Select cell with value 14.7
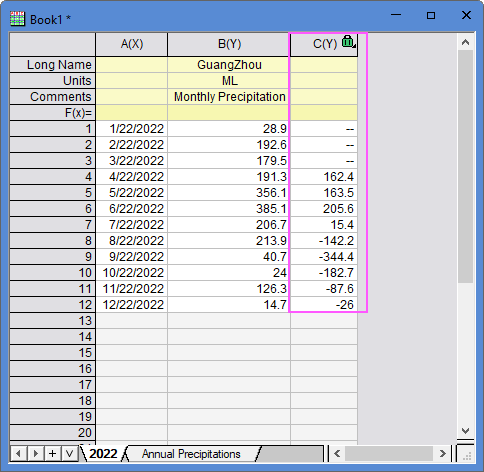This screenshot has height=472, width=484. point(229,305)
